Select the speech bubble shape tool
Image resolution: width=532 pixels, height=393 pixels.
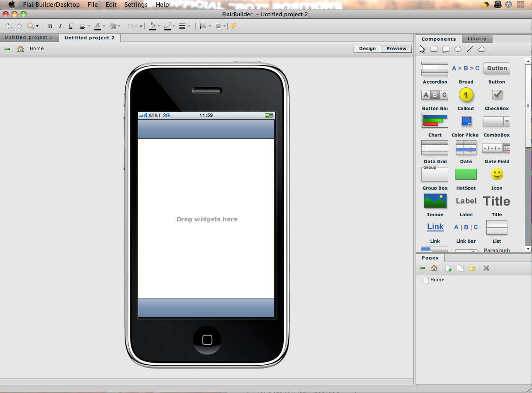446,50
